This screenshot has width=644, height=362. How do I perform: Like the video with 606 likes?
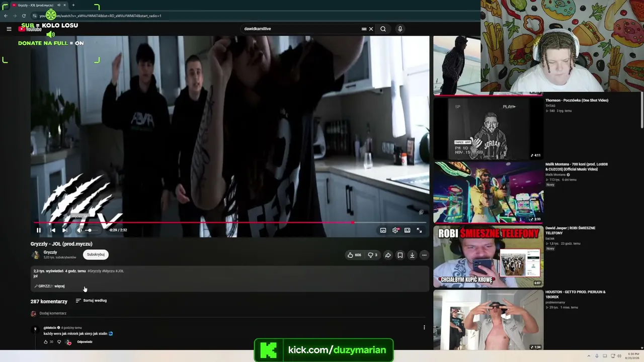click(354, 255)
